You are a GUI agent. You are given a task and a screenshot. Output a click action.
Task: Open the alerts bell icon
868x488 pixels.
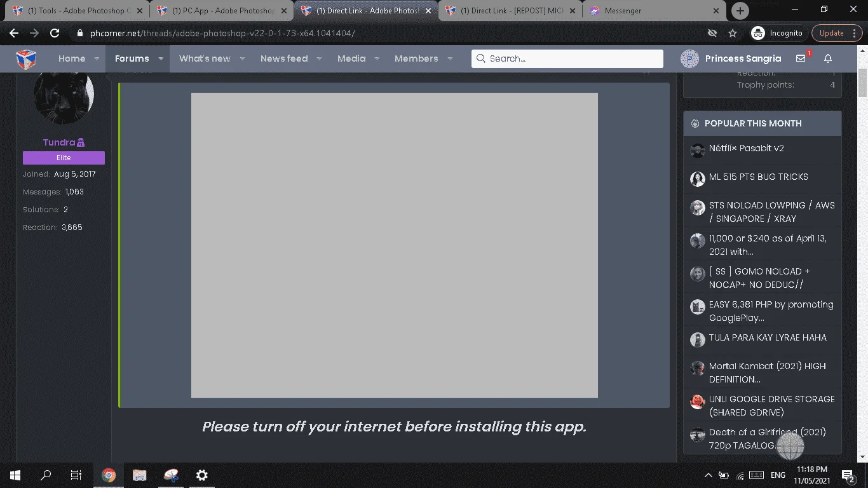click(x=828, y=58)
